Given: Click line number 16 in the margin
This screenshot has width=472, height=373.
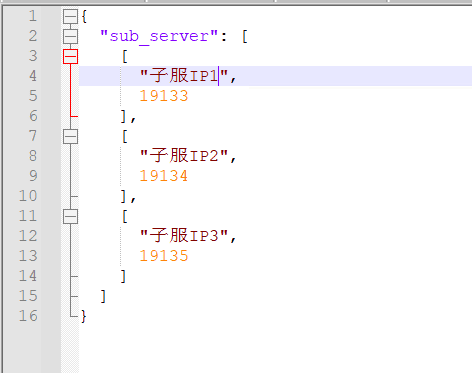Looking at the screenshot, I should pyautogui.click(x=28, y=316).
